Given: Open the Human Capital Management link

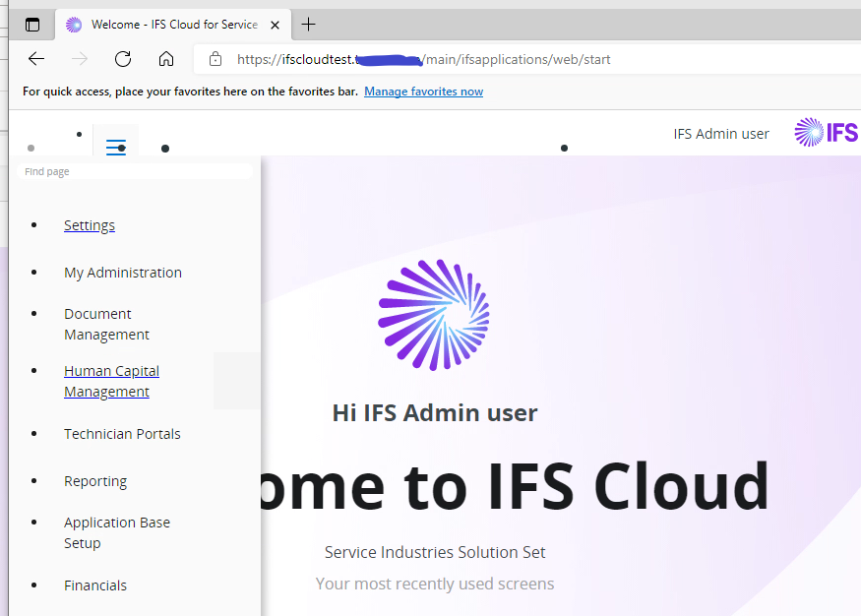Looking at the screenshot, I should (x=111, y=381).
